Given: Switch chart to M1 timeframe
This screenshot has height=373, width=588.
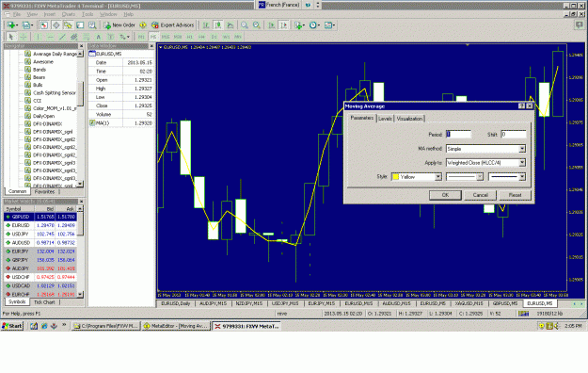Looking at the screenshot, I should point(141,37).
